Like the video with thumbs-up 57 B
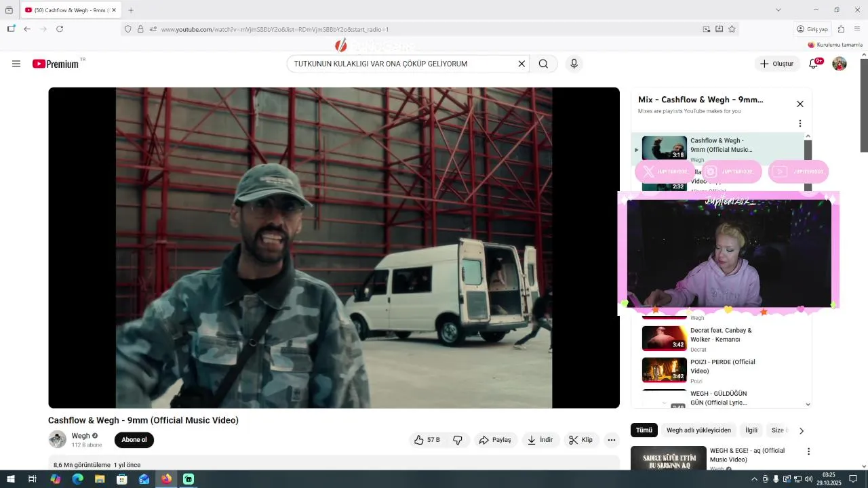This screenshot has height=488, width=868. tap(427, 440)
